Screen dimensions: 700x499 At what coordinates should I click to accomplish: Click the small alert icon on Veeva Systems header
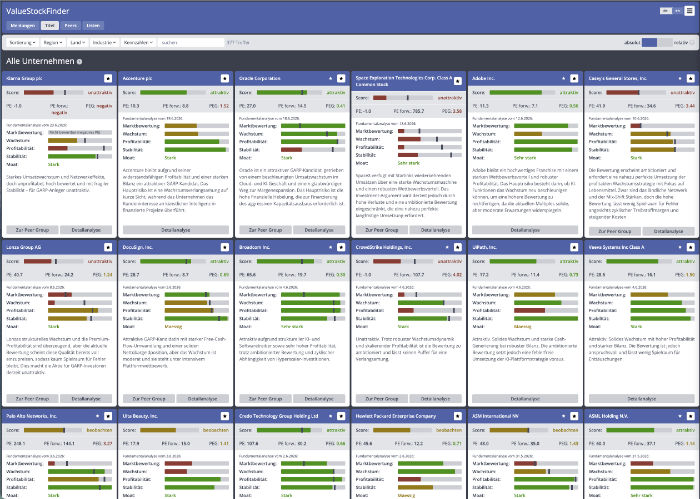coord(680,247)
